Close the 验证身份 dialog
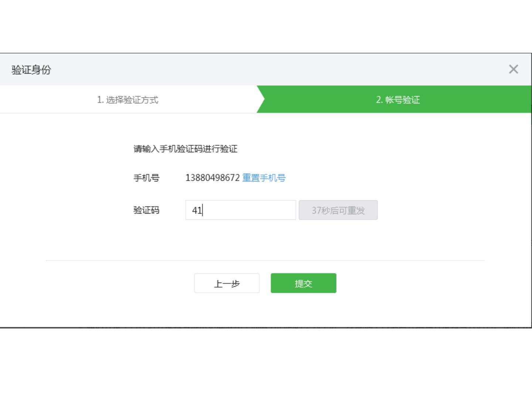Screen dimensions: 532x399 click(513, 69)
